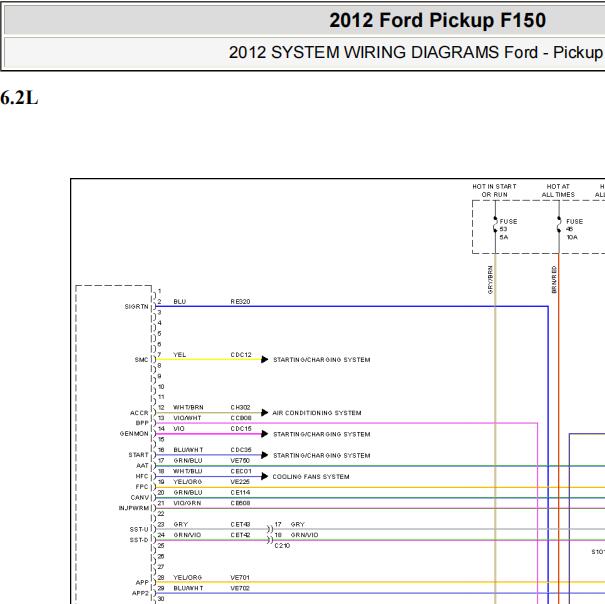Image resolution: width=605 pixels, height=604 pixels.
Task: Select the "HFC" pin label
Action: pos(142,476)
